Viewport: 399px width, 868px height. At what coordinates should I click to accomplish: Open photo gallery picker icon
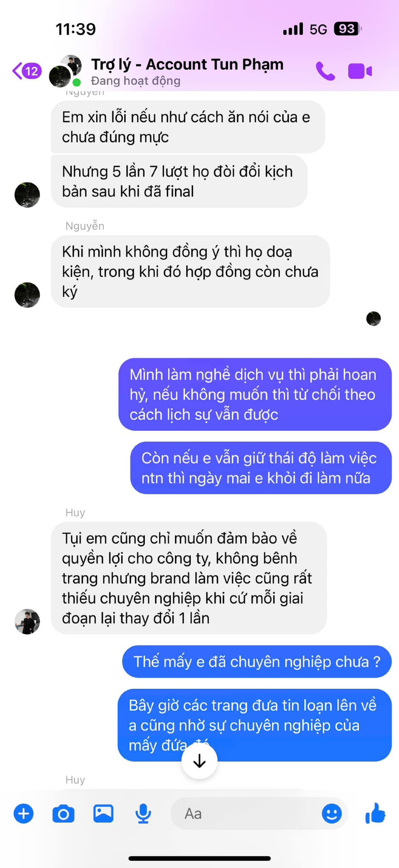point(103,813)
